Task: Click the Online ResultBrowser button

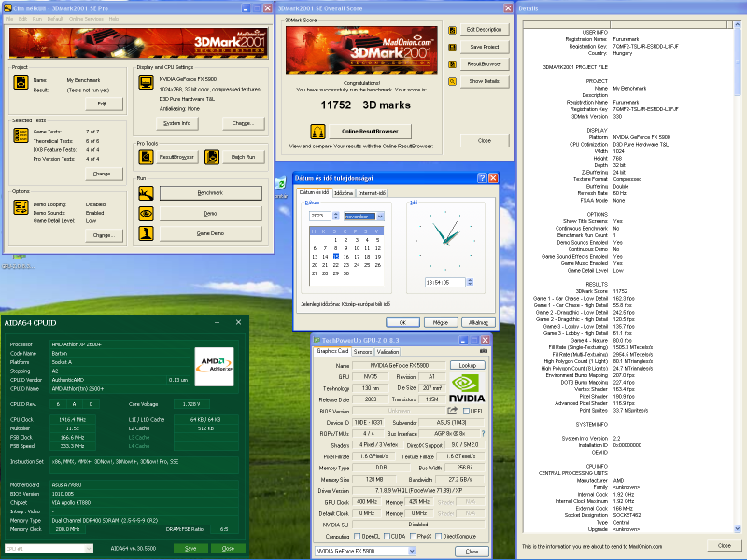Action: point(370,131)
